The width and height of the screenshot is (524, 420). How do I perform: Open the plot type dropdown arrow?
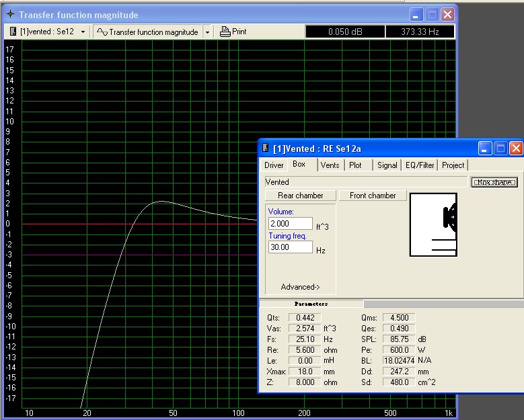[x=207, y=32]
